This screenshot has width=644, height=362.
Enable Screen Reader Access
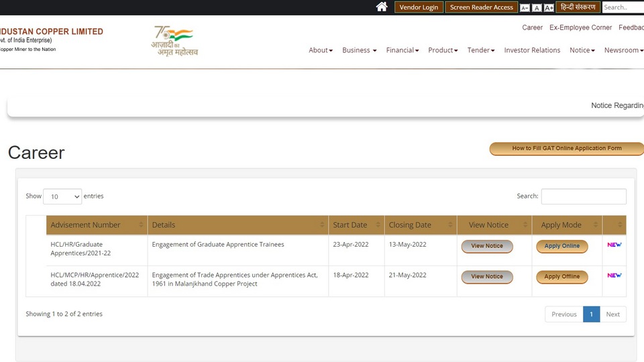482,7
